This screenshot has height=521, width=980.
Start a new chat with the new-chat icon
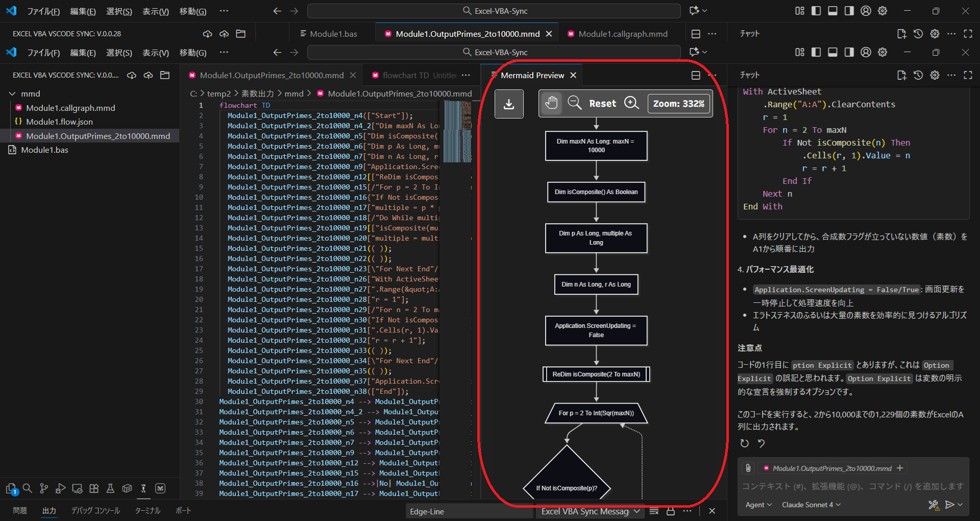[x=902, y=75]
